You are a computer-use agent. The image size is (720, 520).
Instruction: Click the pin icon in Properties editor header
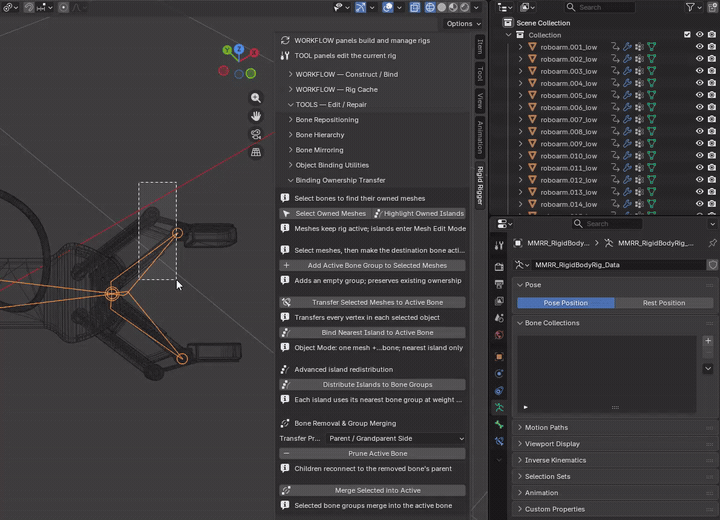(x=712, y=243)
